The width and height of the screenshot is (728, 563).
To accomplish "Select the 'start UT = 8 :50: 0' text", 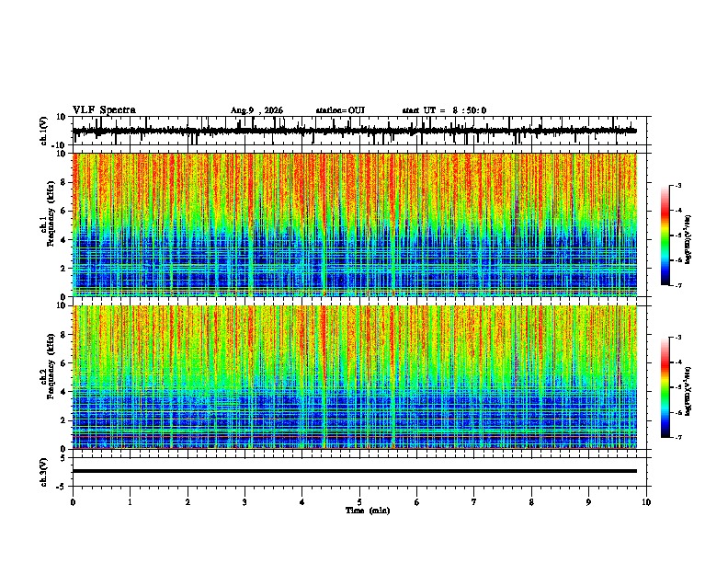I will coord(444,110).
